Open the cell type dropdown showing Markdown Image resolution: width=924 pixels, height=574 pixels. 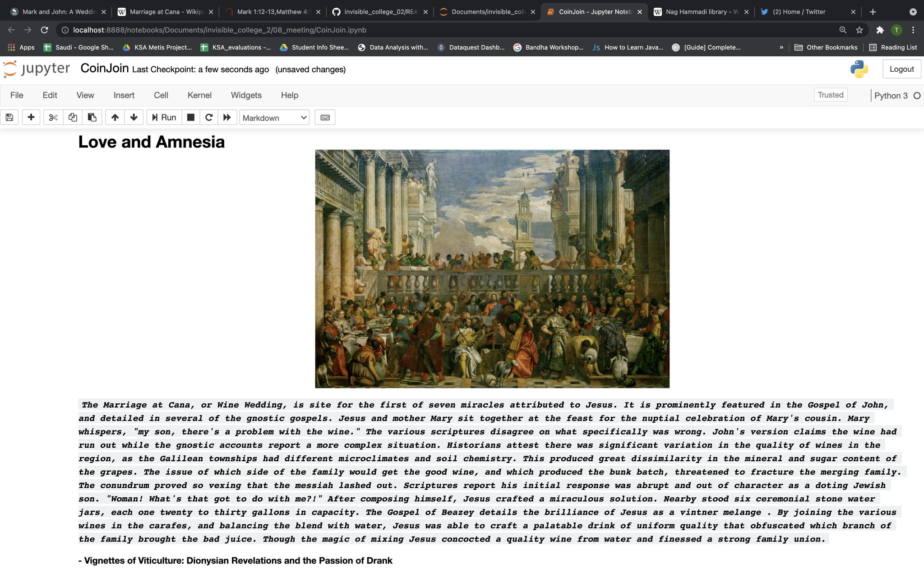click(x=274, y=117)
